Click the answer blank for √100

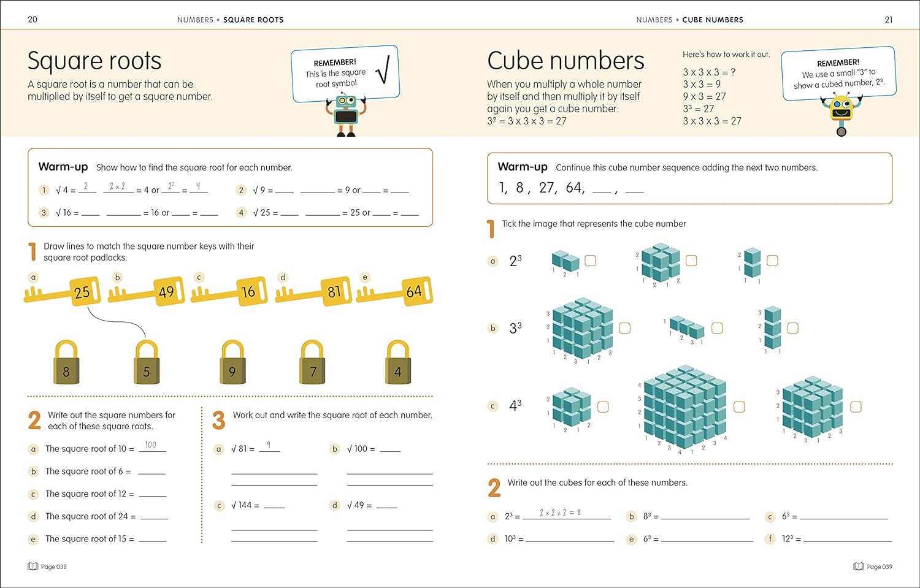tap(390, 448)
